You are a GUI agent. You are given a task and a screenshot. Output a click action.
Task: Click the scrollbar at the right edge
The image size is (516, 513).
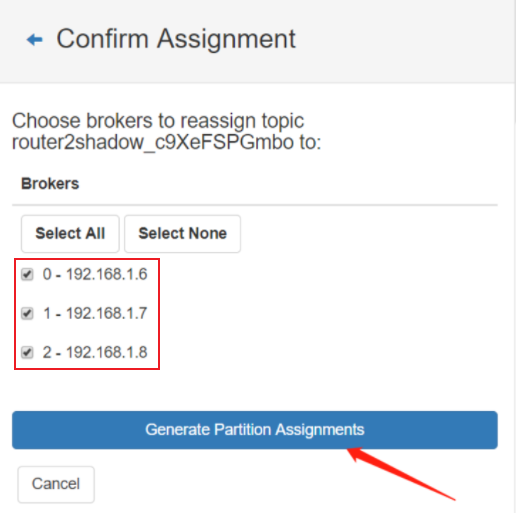(x=514, y=62)
